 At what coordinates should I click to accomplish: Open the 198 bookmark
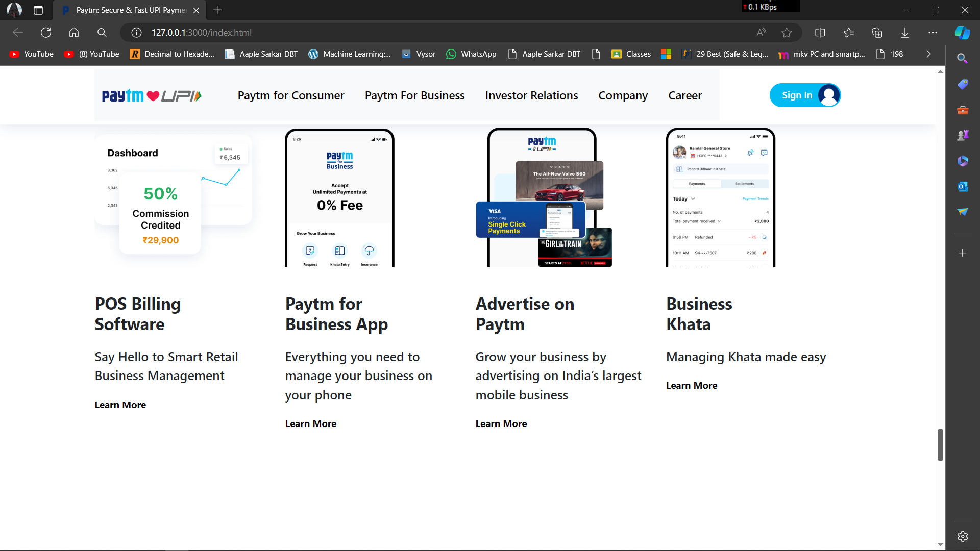pyautogui.click(x=890, y=54)
